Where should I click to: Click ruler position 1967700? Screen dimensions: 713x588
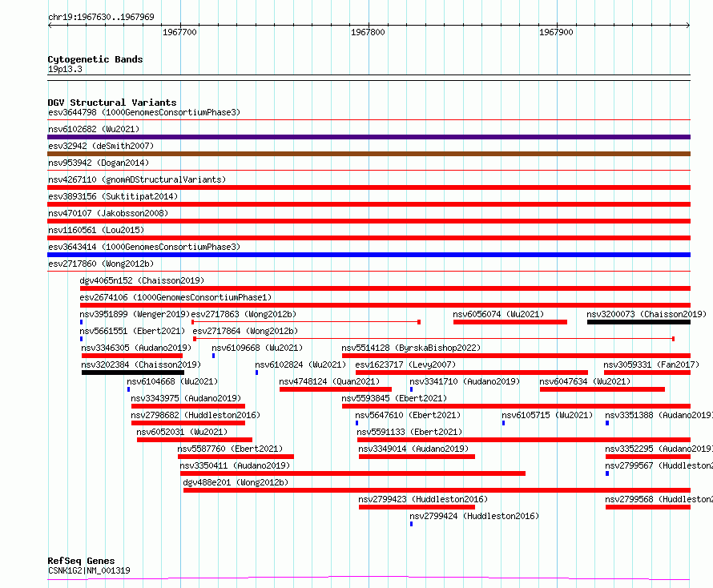(179, 32)
